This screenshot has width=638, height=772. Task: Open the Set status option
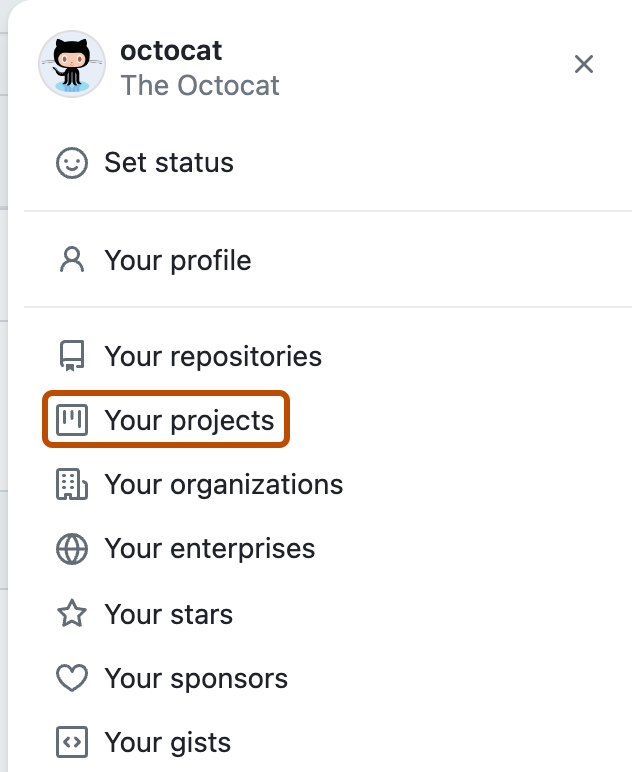coord(169,163)
